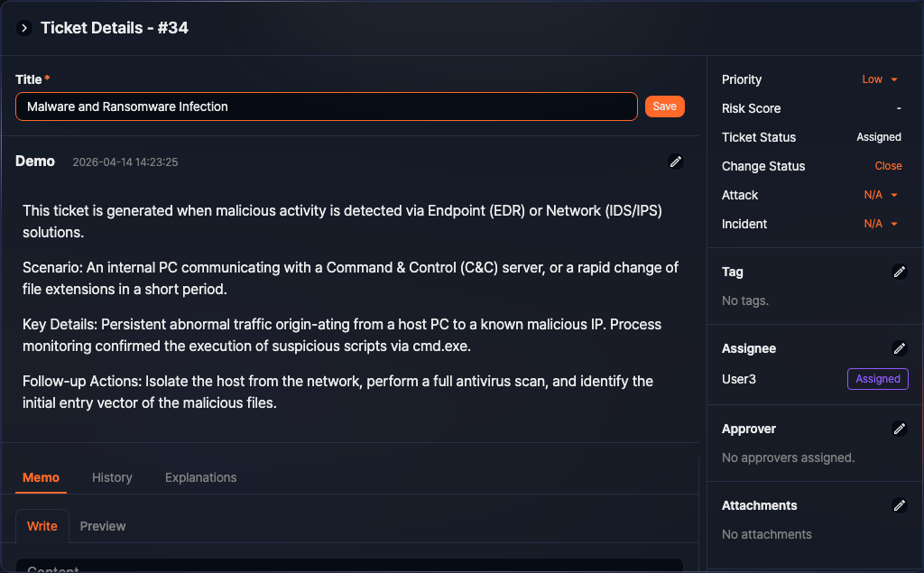Switch to the History tab
Screen dimensions: 924x573
pos(112,477)
